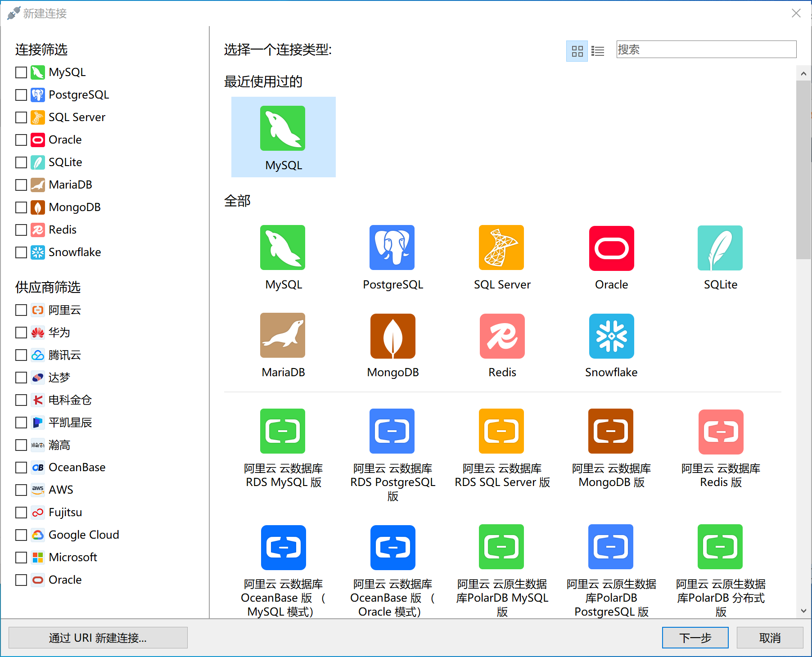Check the Fujitsu vendor checkbox

tap(21, 513)
